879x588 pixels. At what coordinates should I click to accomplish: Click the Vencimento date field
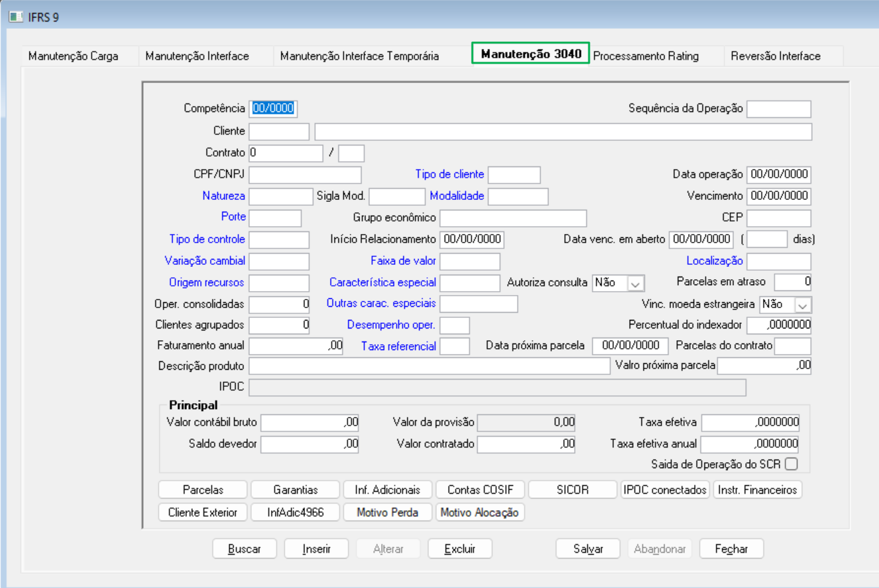tap(779, 197)
